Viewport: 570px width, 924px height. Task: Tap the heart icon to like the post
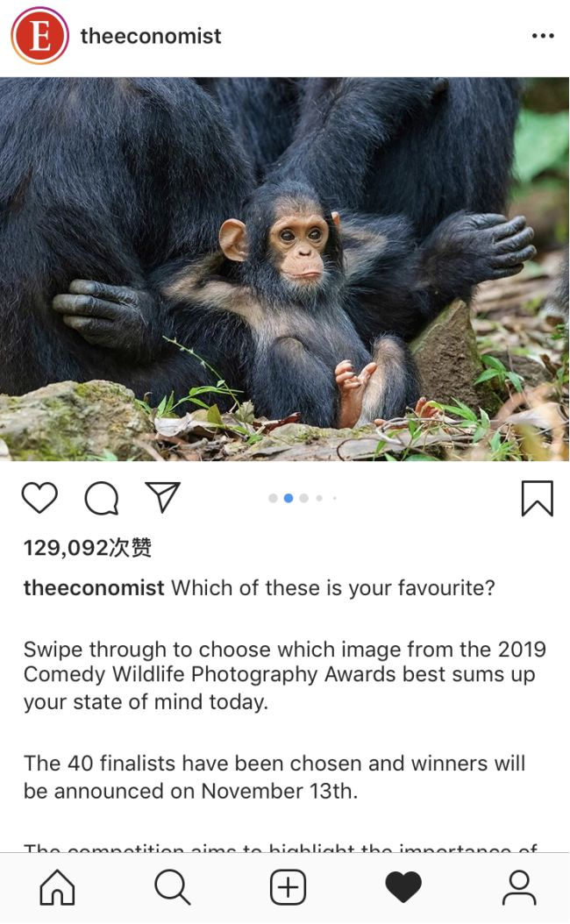click(39, 497)
